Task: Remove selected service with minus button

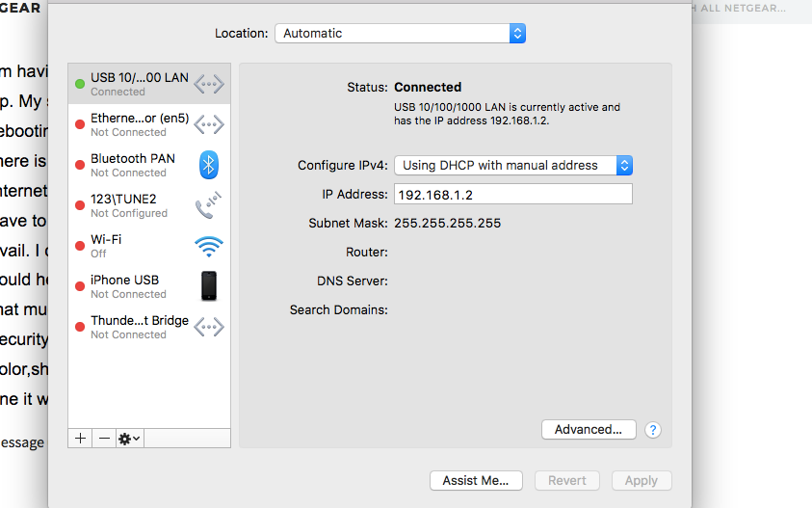Action: click(104, 438)
